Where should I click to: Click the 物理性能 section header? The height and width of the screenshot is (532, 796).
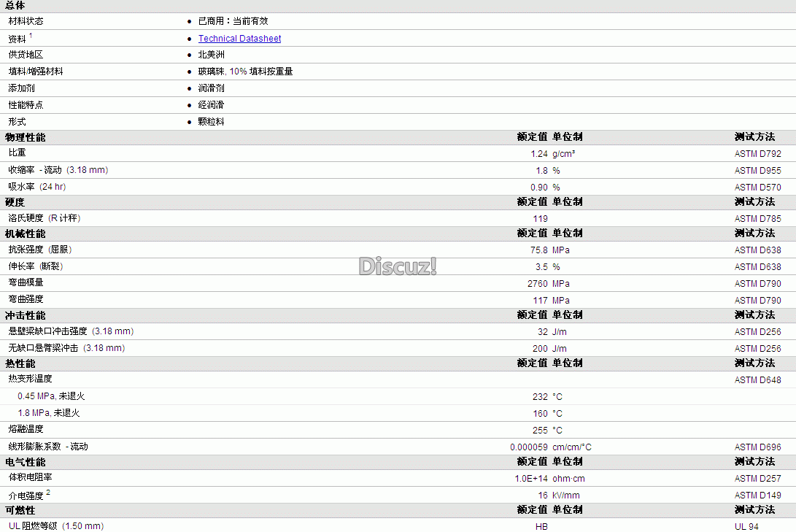click(26, 138)
